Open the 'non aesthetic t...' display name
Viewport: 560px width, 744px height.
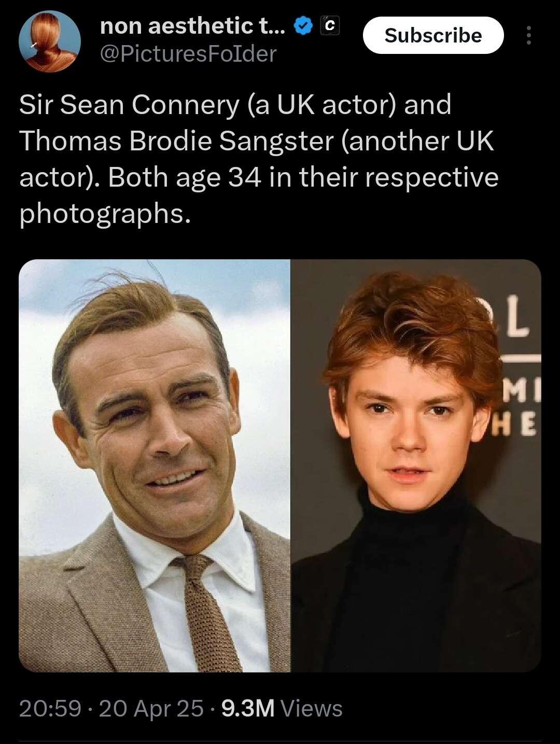tap(192, 25)
